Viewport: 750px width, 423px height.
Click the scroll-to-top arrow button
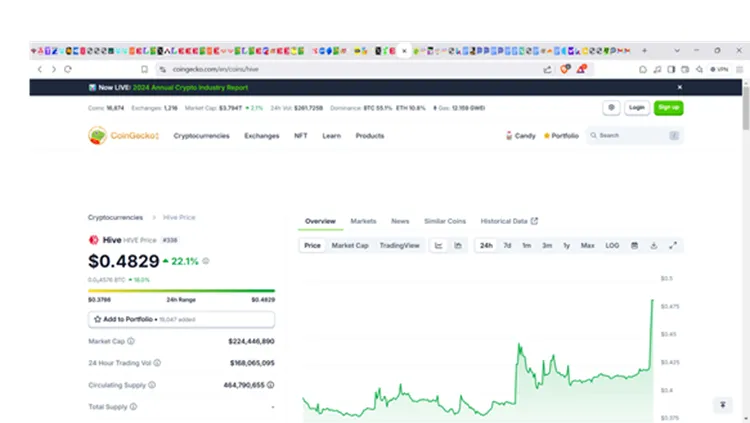(723, 405)
